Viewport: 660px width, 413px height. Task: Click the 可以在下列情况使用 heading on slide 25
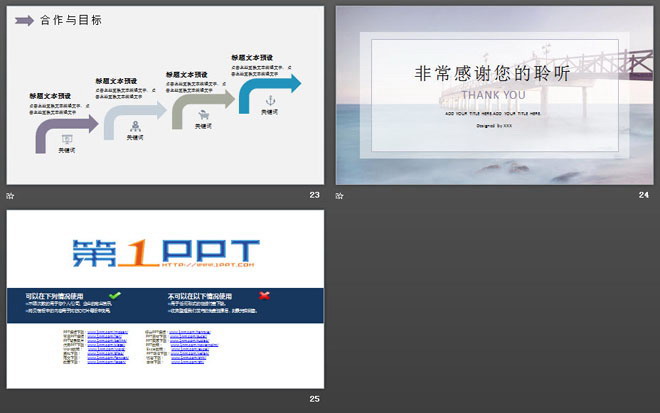click(54, 296)
